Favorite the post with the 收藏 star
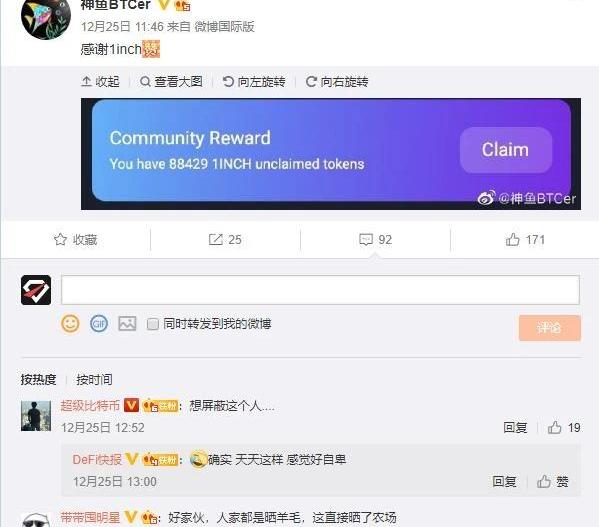This screenshot has width=599, height=527. pyautogui.click(x=75, y=239)
